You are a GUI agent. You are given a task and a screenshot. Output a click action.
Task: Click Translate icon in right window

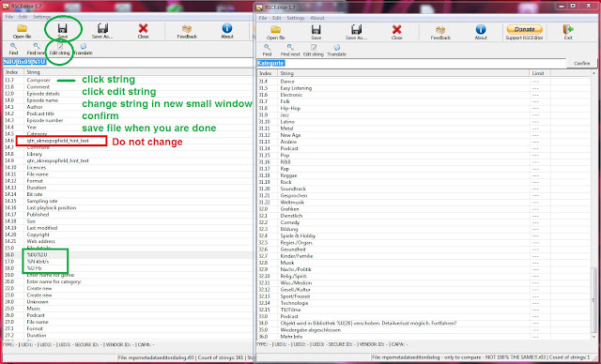click(337, 50)
